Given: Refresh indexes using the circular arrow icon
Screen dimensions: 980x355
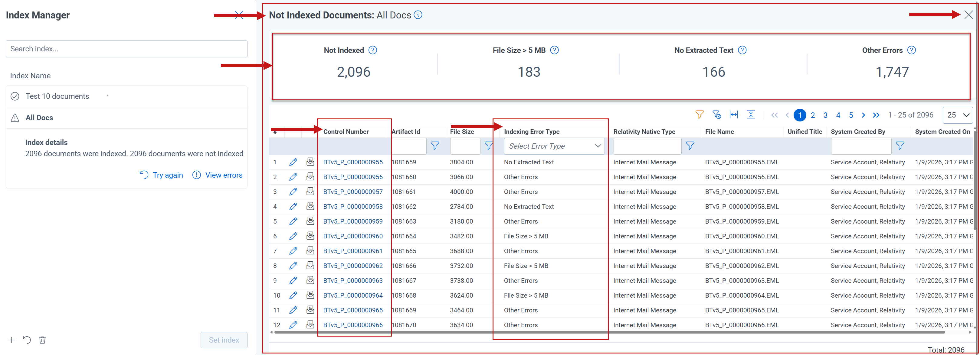Looking at the screenshot, I should click(x=27, y=340).
